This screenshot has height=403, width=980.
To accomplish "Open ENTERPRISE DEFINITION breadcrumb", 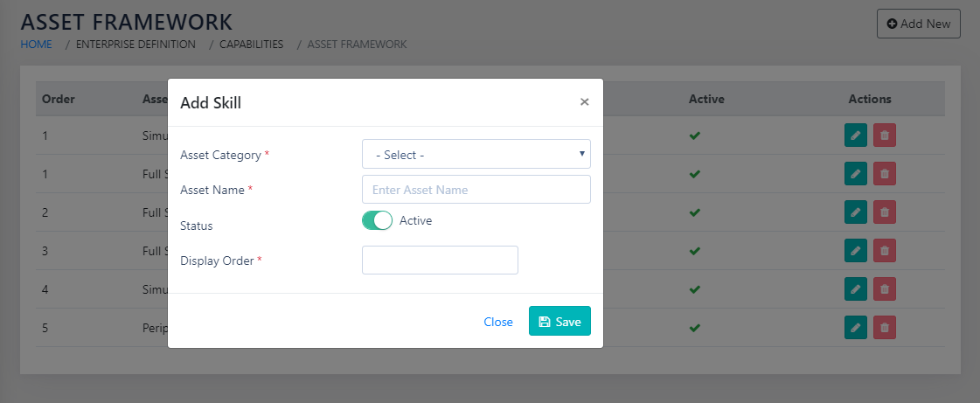I will [x=136, y=44].
